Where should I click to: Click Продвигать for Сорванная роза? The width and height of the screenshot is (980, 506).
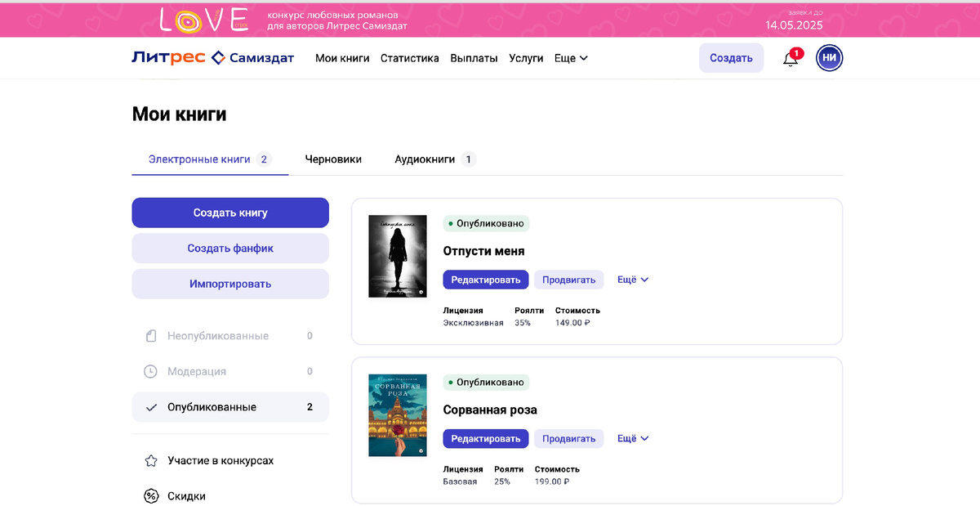tap(569, 438)
